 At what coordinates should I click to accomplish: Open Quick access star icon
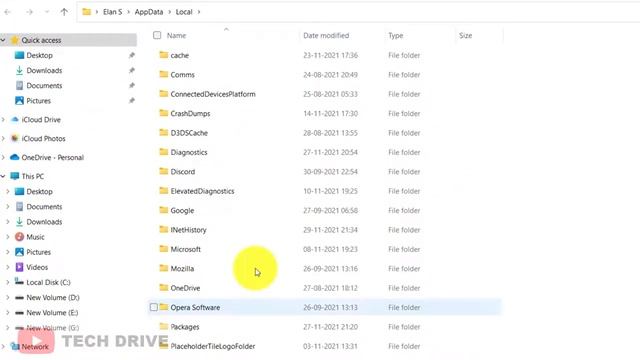click(15, 40)
